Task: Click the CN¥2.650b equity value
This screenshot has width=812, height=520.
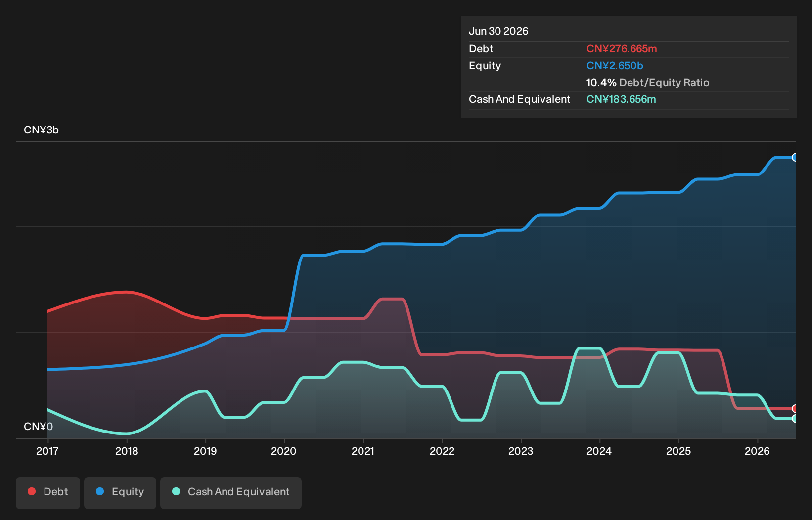Action: coord(615,66)
